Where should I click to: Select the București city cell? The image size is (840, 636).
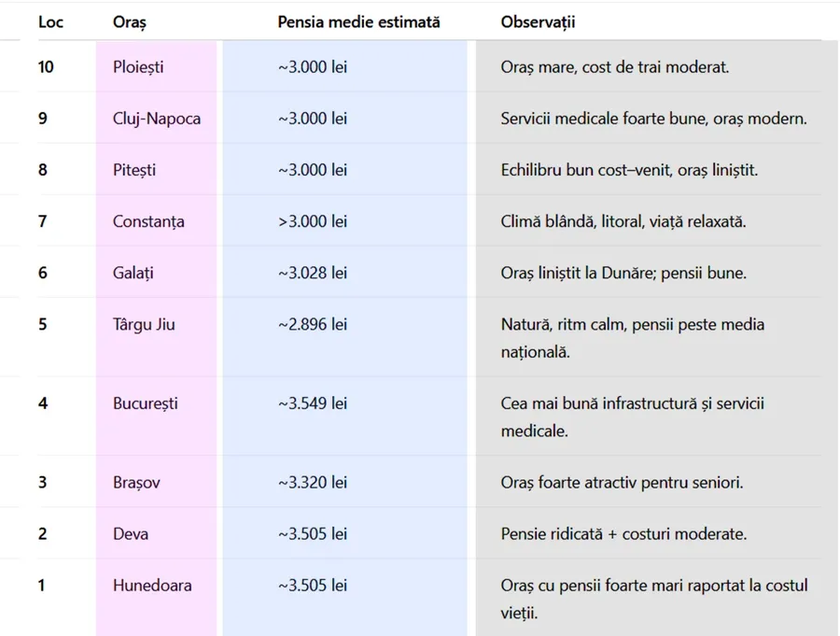coord(145,403)
